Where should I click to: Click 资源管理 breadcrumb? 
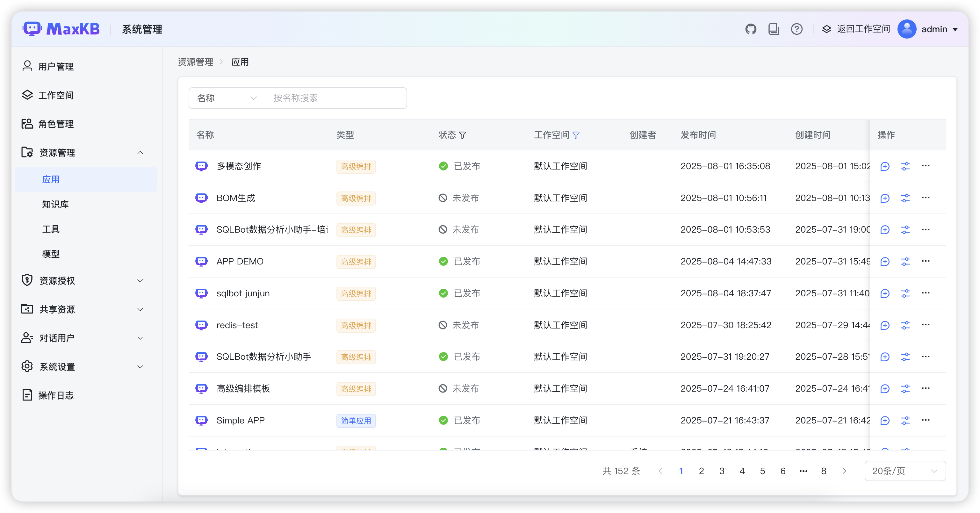tap(196, 62)
